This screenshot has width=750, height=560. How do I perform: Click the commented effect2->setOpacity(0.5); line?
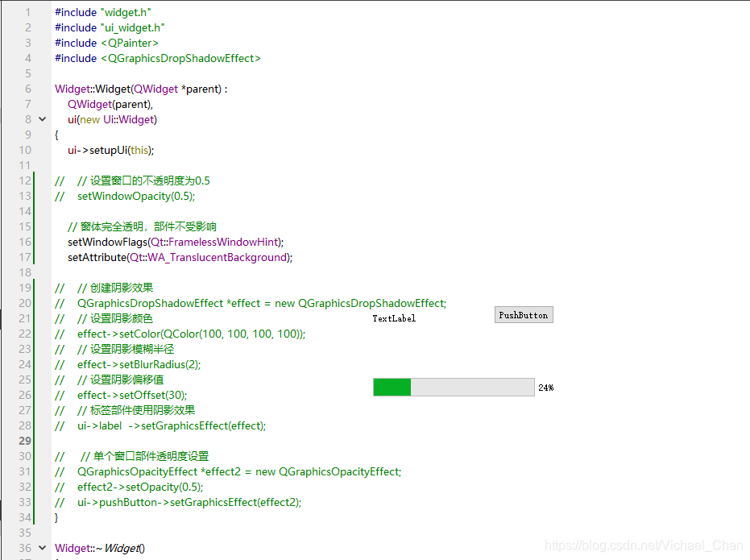tap(129, 487)
